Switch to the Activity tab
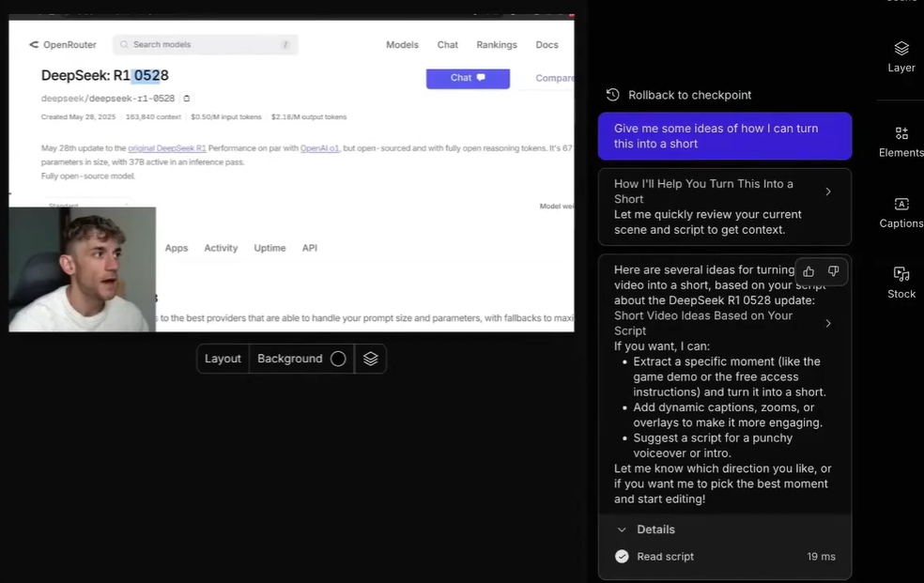This screenshot has width=924, height=583. pos(221,248)
